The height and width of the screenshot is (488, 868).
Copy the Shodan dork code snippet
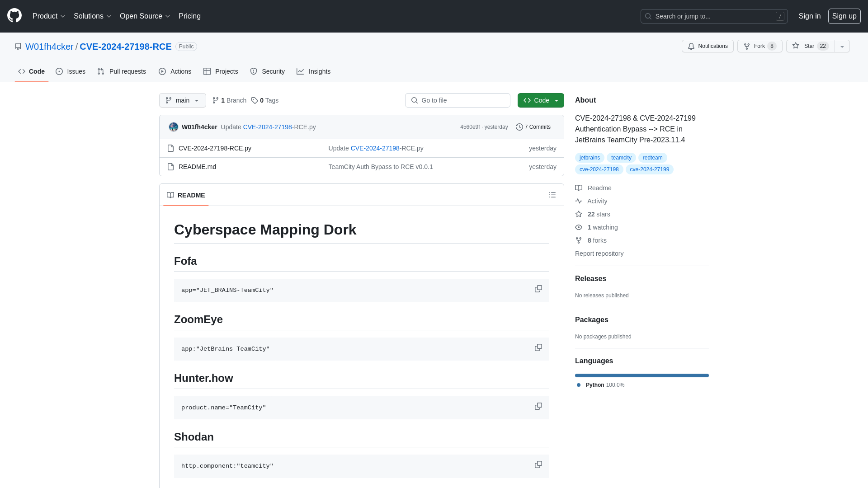[x=538, y=465]
